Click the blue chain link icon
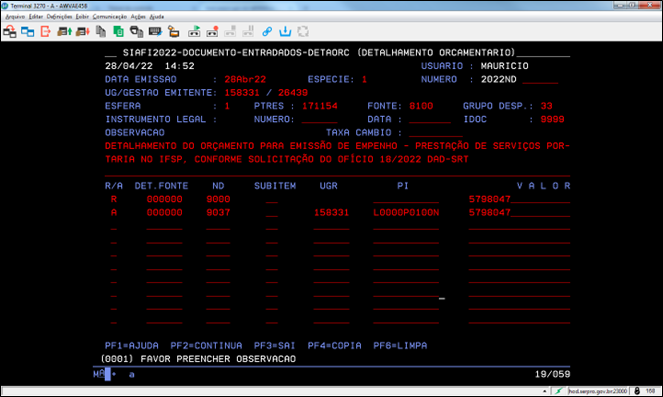This screenshot has width=663, height=397. (267, 32)
